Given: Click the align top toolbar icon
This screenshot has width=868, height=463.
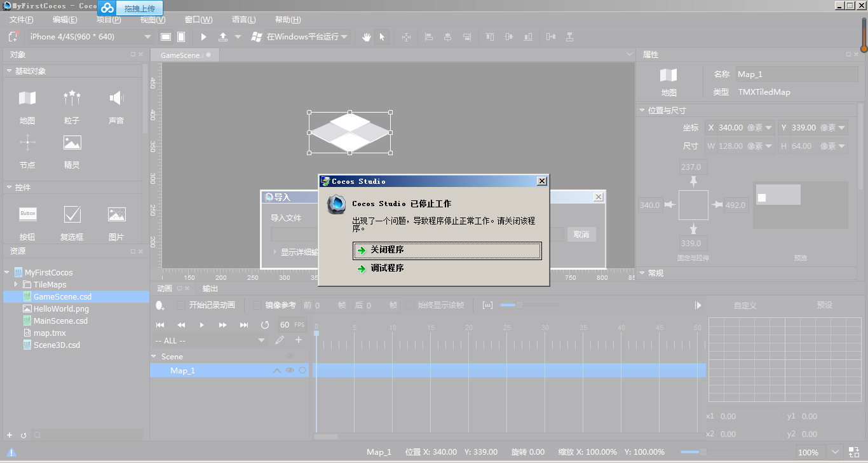Looking at the screenshot, I should 490,37.
